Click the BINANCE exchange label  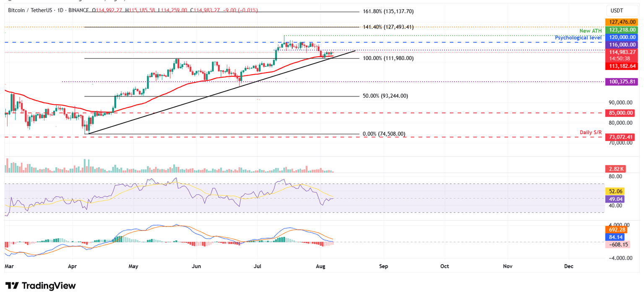pos(80,10)
